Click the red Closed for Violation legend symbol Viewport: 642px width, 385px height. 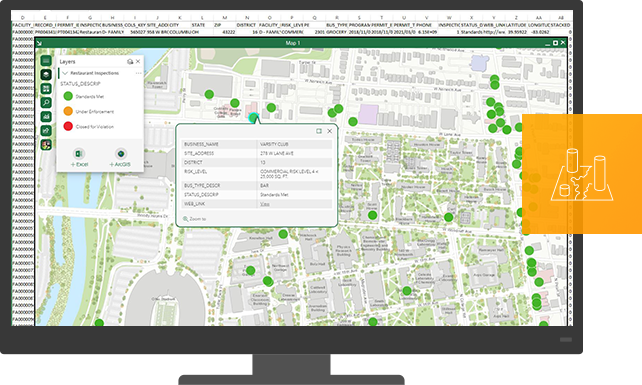tap(68, 126)
